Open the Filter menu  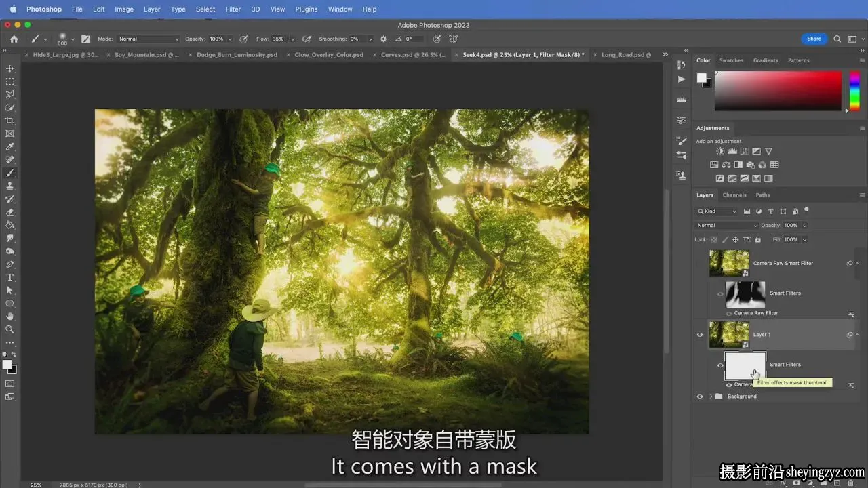pos(233,9)
